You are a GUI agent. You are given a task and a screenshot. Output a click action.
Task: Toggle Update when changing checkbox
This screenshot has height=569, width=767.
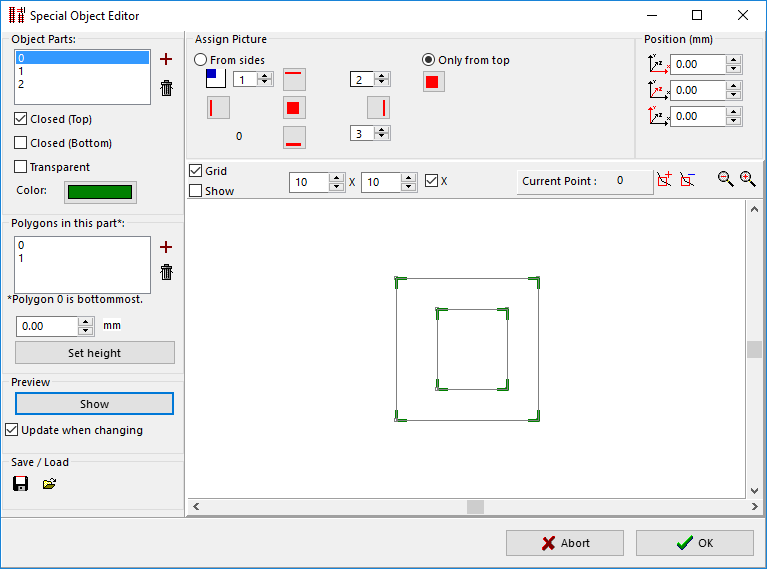(x=12, y=430)
